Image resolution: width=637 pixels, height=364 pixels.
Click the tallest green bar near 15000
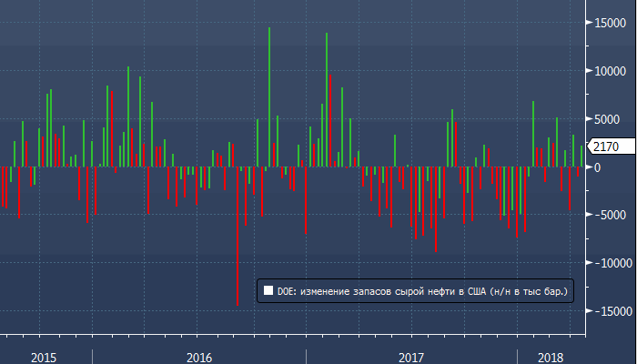(269, 91)
